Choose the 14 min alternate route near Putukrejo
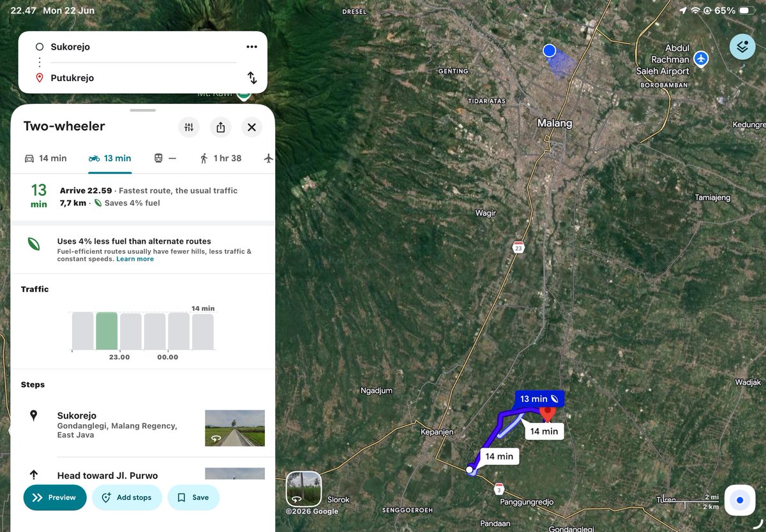 544,431
